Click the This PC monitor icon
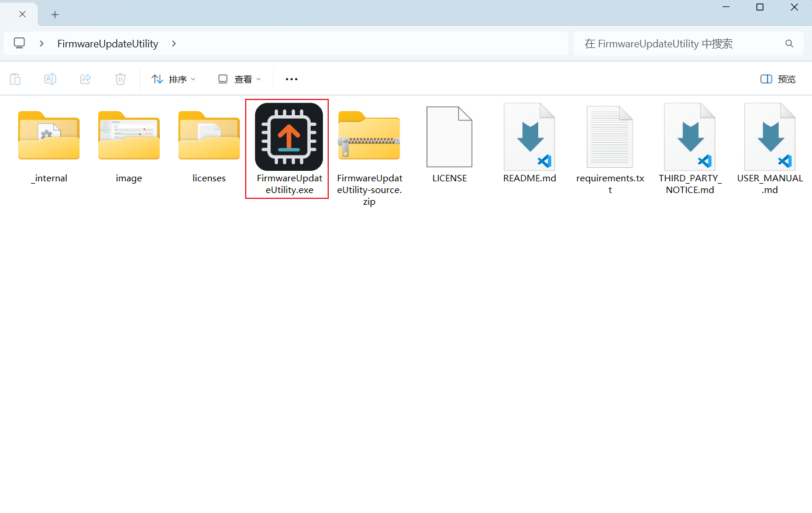 tap(19, 43)
